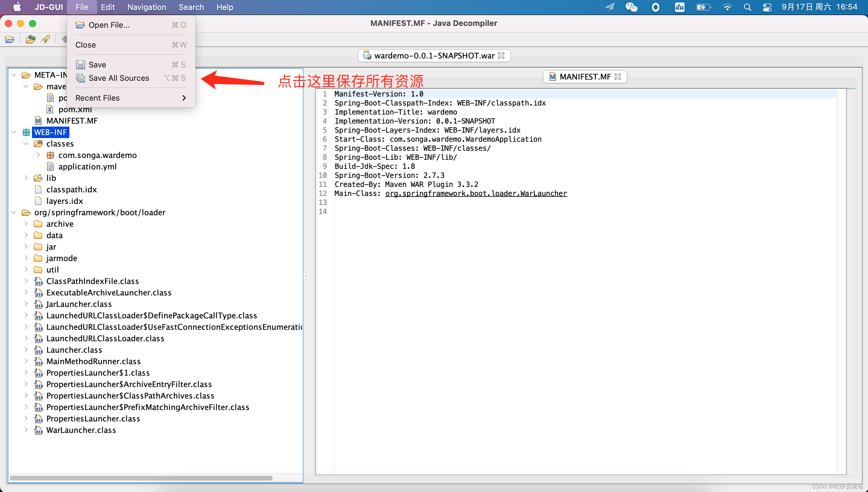Viewport: 868px width, 492px height.
Task: Click the Wi-Fi status icon
Action: (x=727, y=7)
